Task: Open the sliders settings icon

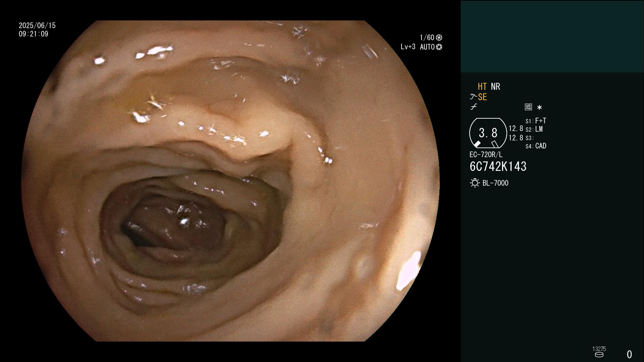Action: [x=528, y=107]
